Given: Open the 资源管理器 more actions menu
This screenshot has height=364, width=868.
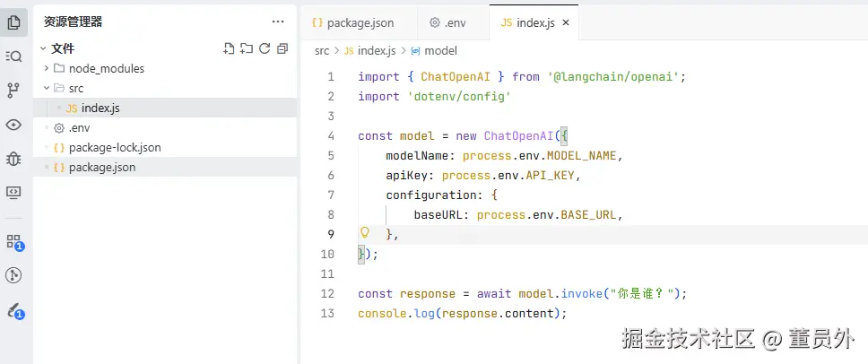Looking at the screenshot, I should [x=278, y=22].
